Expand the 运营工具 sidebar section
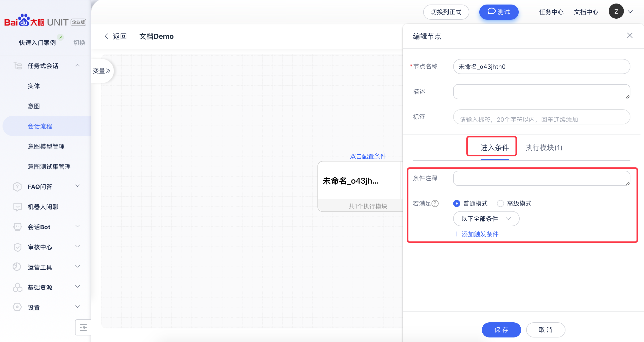Viewport: 644px width, 342px height. point(78,266)
